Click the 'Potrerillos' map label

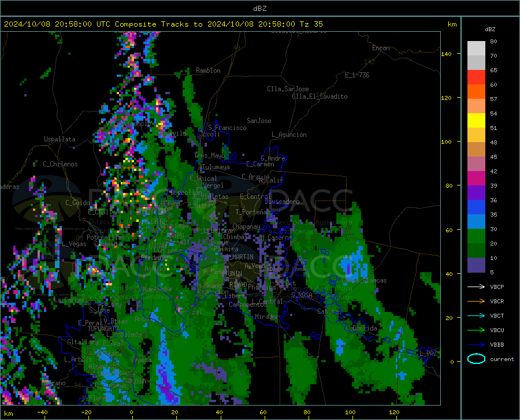[106, 237]
